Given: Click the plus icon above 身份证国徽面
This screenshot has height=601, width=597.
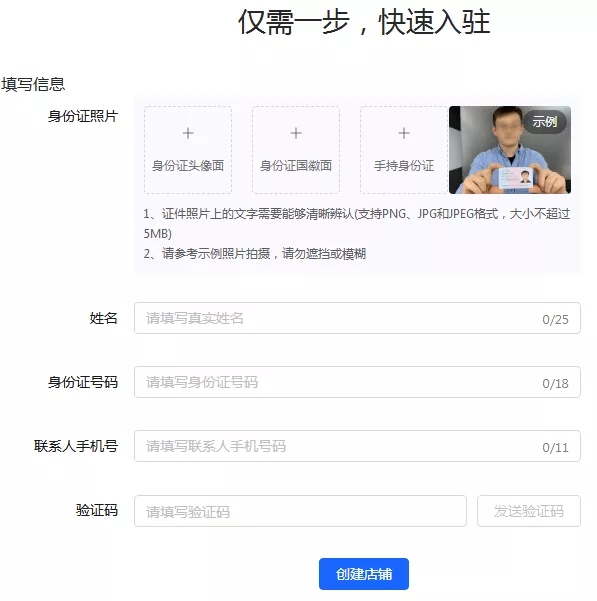Looking at the screenshot, I should click(296, 133).
